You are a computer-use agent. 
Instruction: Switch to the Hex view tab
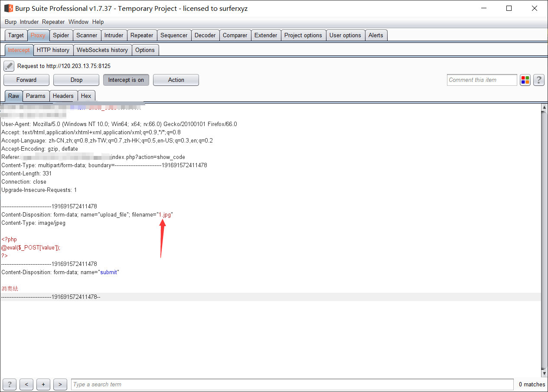[86, 96]
